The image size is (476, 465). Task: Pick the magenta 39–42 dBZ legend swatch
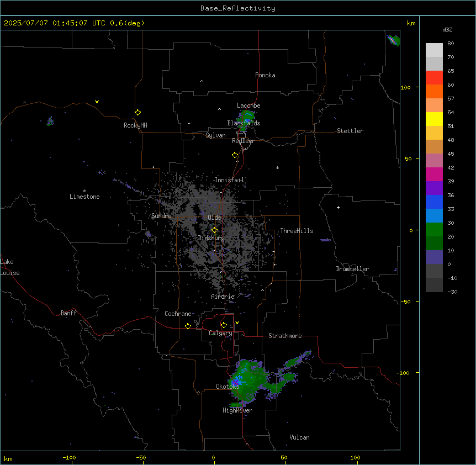point(434,175)
